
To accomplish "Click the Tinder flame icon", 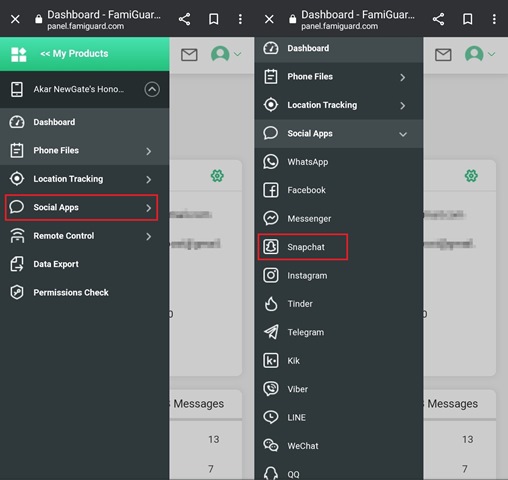I will click(x=271, y=304).
